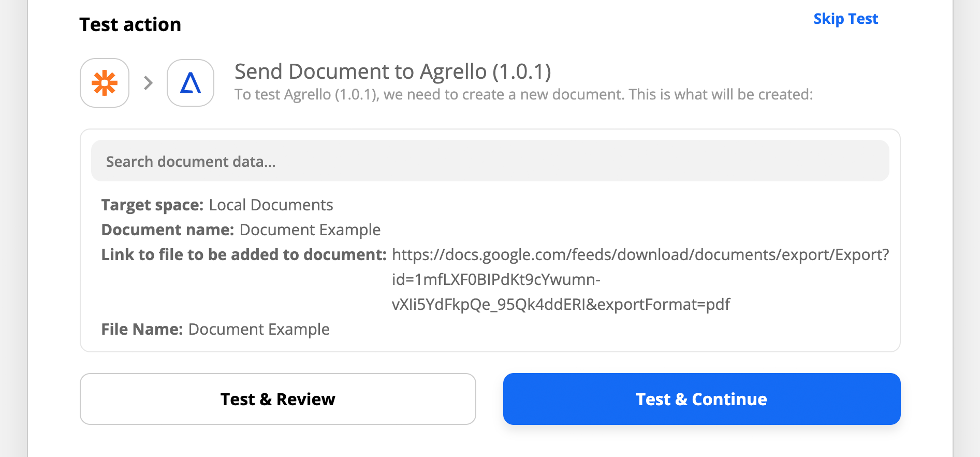The image size is (980, 457).
Task: Click the Document name label
Action: point(168,230)
